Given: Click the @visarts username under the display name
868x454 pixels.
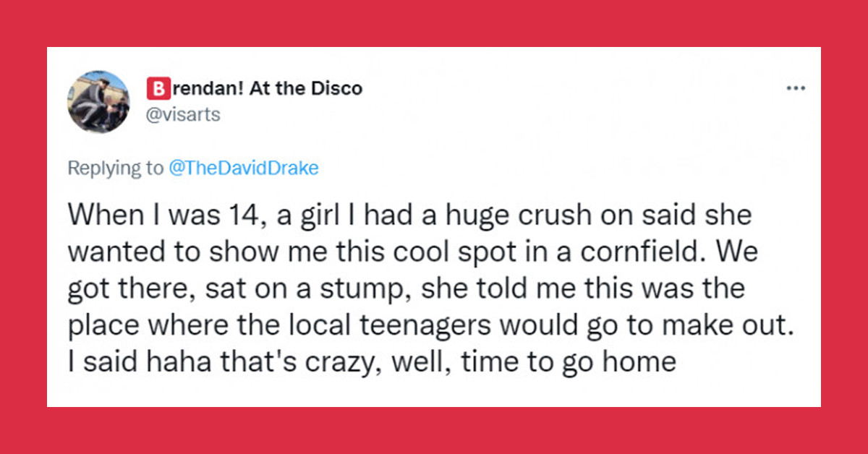Looking at the screenshot, I should 183,114.
